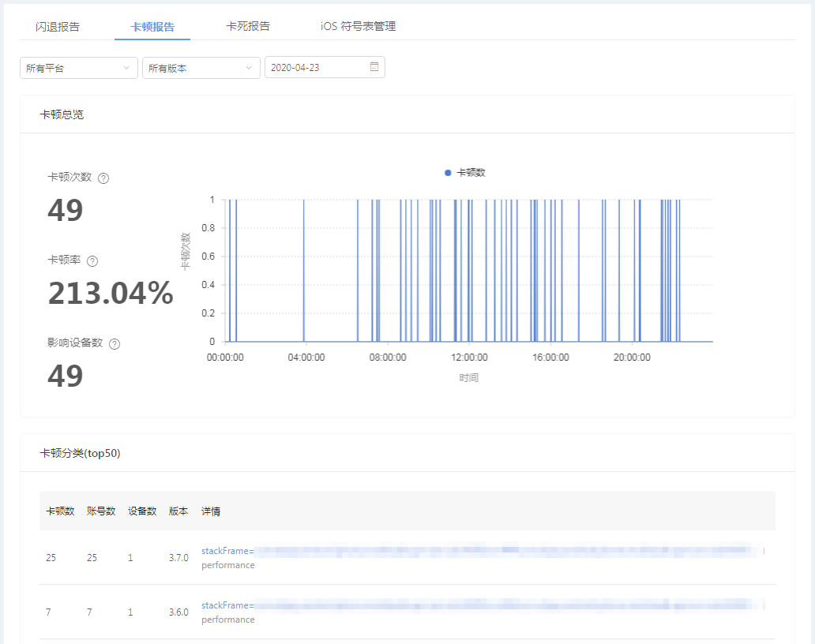This screenshot has height=644, width=815.
Task: Click the help icon next to 卡顿率
Action: click(x=92, y=260)
